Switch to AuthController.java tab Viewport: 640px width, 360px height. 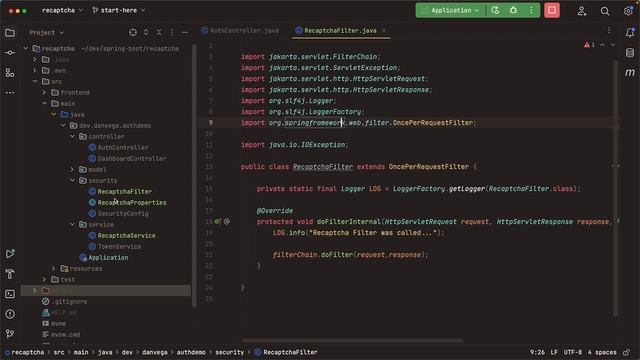[240, 31]
